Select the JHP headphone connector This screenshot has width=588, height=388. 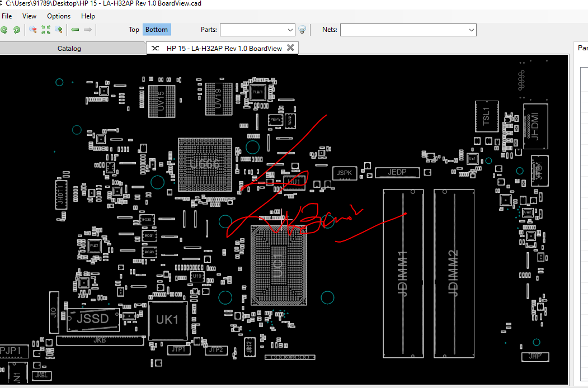(535, 357)
